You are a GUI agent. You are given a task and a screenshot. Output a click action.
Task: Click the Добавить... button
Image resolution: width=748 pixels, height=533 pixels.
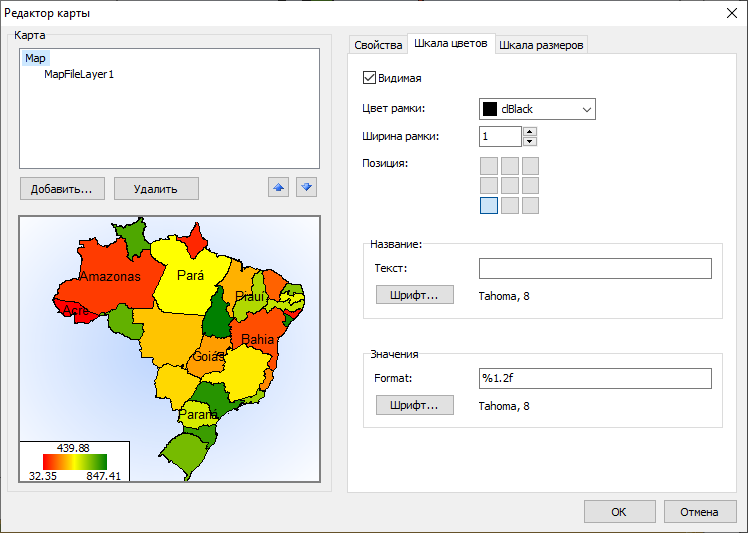point(62,188)
